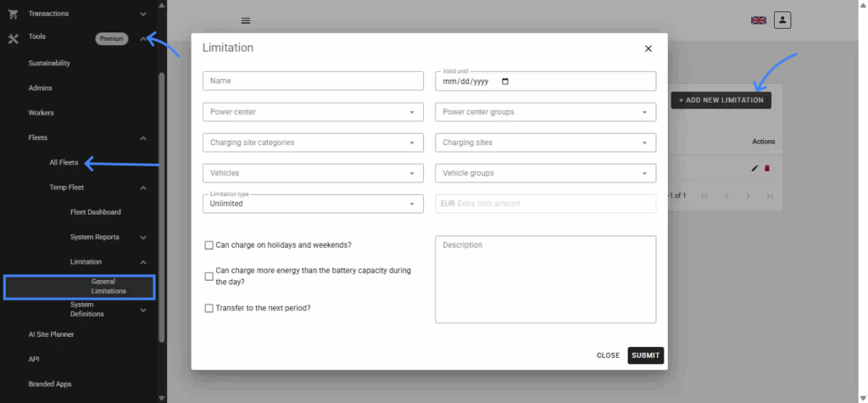Select General Limitations in the sidebar
The height and width of the screenshot is (403, 868).
click(108, 286)
